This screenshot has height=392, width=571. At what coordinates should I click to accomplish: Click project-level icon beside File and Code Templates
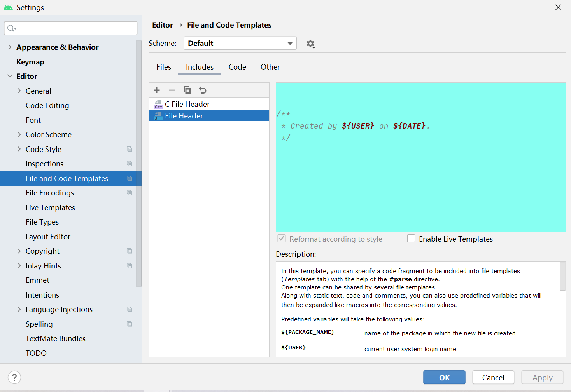pos(130,178)
